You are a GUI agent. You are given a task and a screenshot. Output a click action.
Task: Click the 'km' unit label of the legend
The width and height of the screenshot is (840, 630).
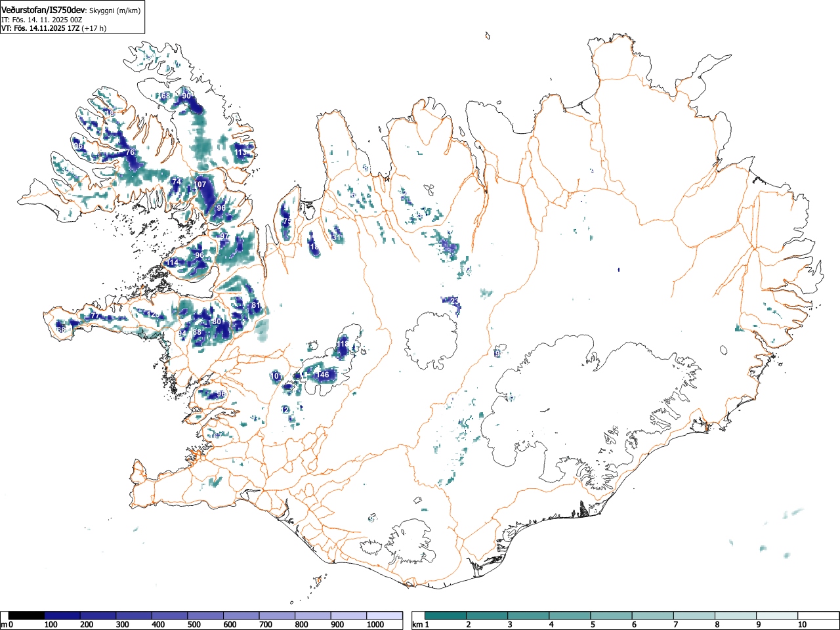click(417, 625)
